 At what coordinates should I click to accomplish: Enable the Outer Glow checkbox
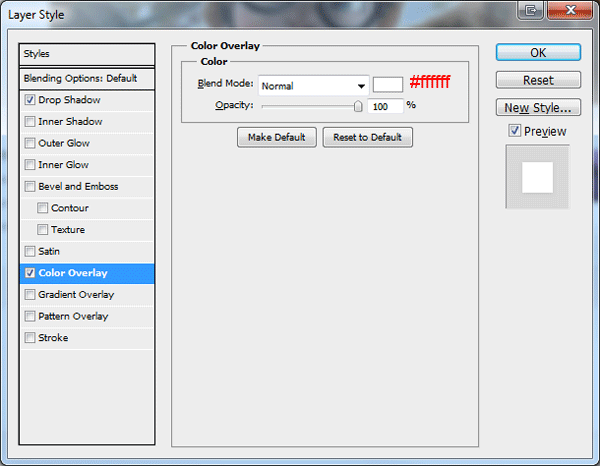pyautogui.click(x=30, y=143)
